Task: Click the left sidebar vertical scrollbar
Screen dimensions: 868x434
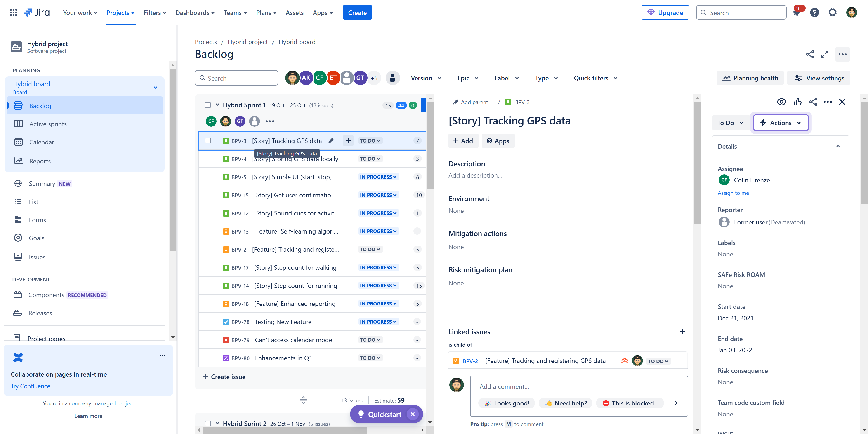Action: pyautogui.click(x=173, y=160)
